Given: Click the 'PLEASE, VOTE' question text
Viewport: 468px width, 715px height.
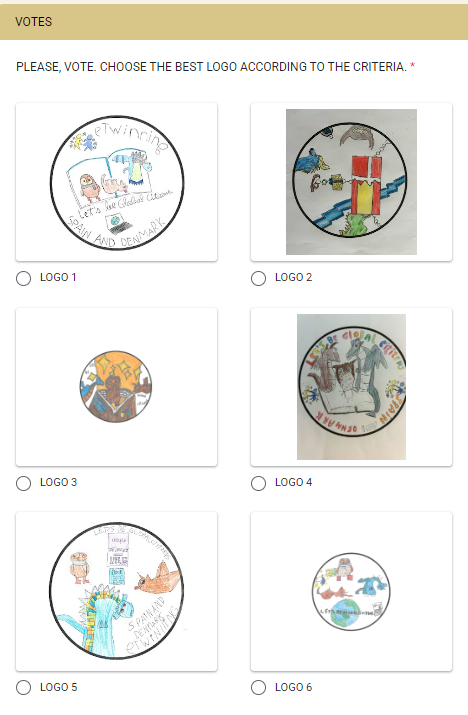Looking at the screenshot, I should pos(211,67).
